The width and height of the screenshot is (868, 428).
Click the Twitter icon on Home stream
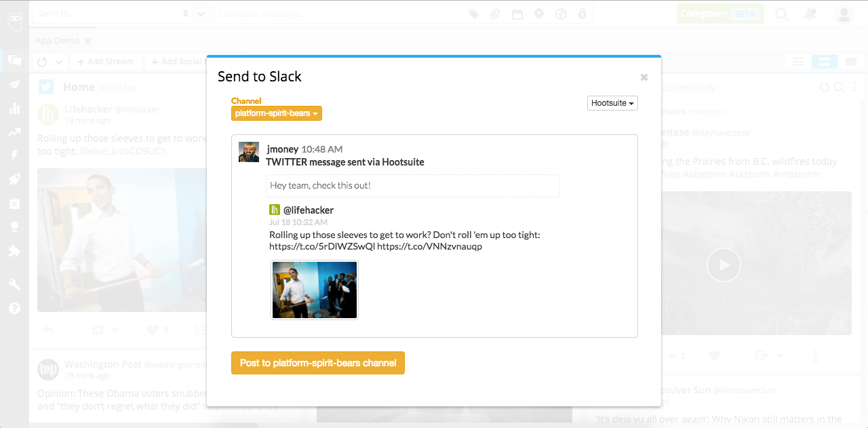pos(45,87)
